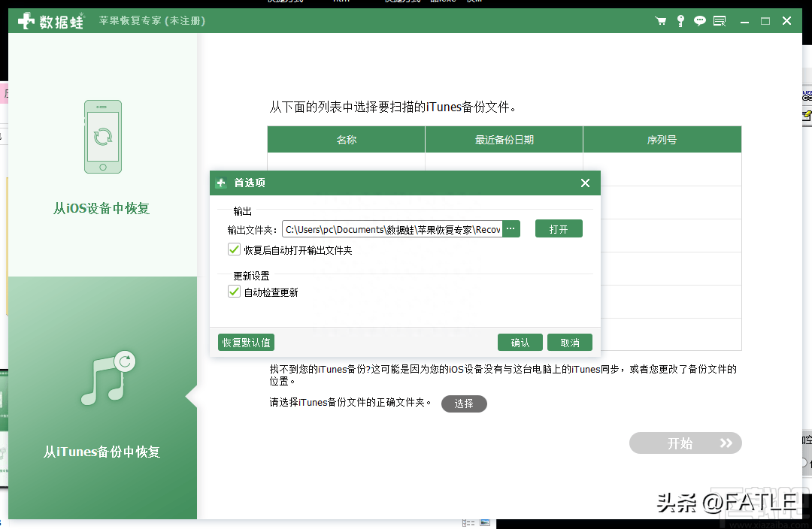This screenshot has height=529, width=812.
Task: Close the 首选项 dialog with X
Action: click(x=585, y=183)
